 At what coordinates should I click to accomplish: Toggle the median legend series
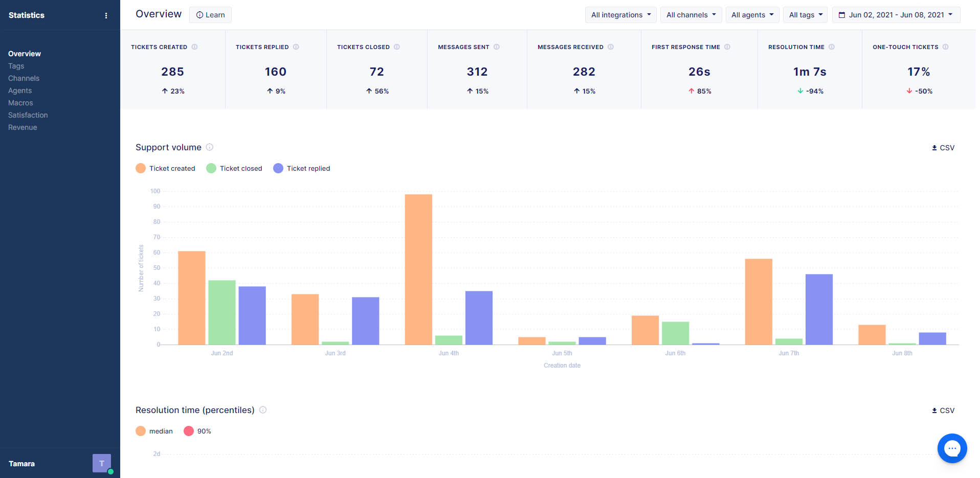154,431
